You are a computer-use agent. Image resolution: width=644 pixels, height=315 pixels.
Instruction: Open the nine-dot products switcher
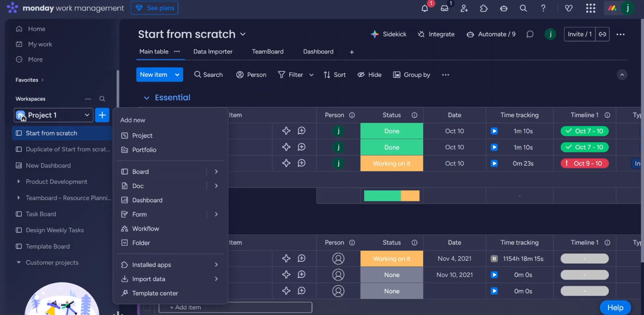591,8
